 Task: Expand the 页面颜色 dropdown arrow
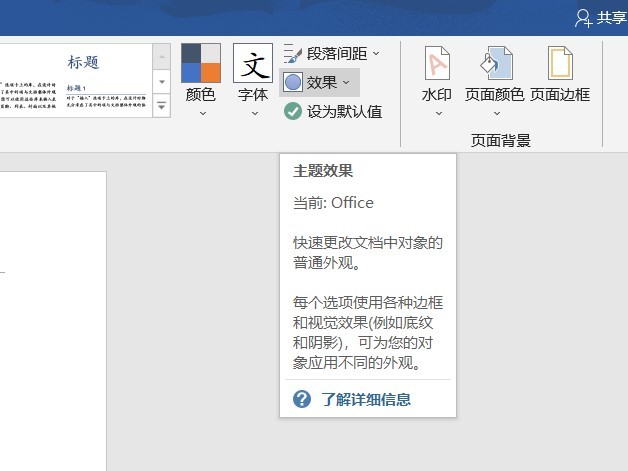(x=497, y=113)
